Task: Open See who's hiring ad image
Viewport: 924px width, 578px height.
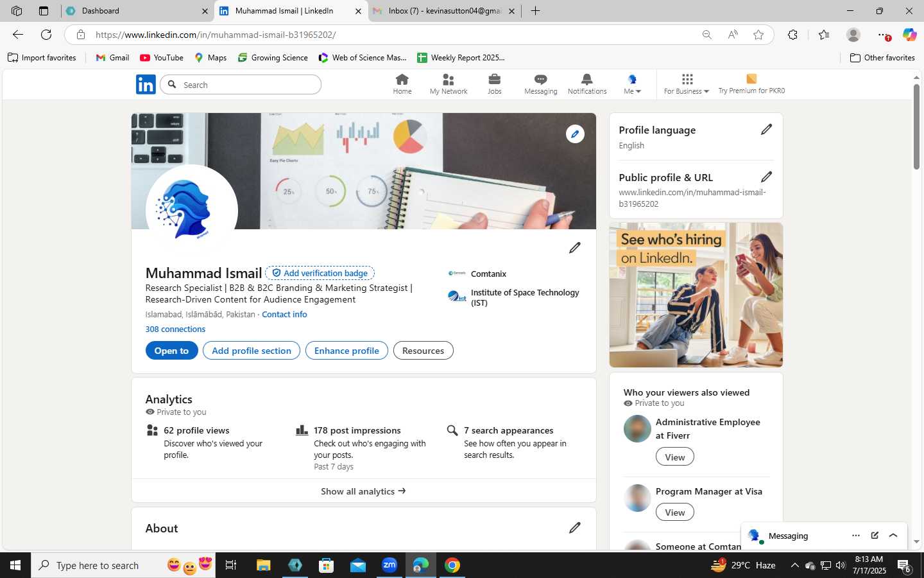Action: [x=696, y=295]
